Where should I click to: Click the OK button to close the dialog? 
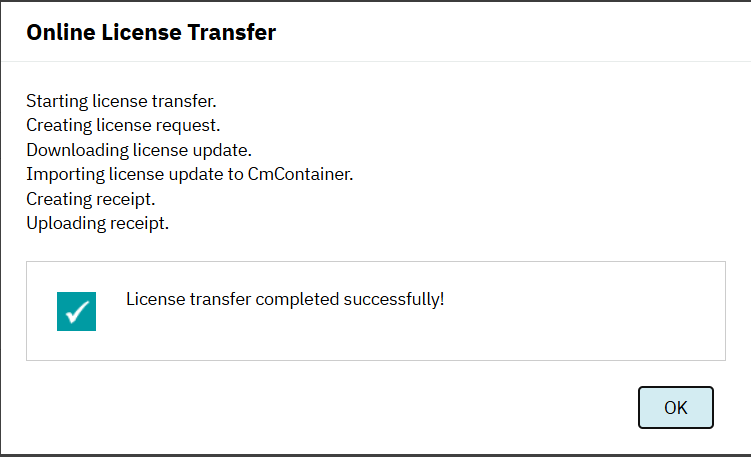coord(675,407)
